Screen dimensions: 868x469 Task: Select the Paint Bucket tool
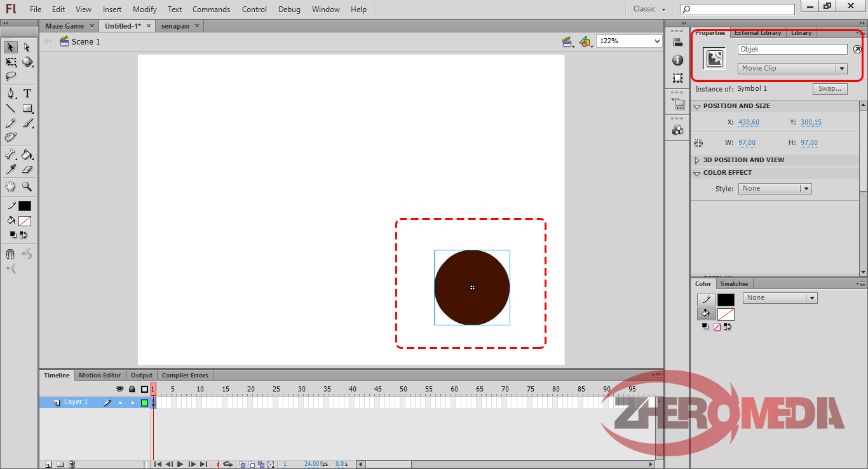27,154
